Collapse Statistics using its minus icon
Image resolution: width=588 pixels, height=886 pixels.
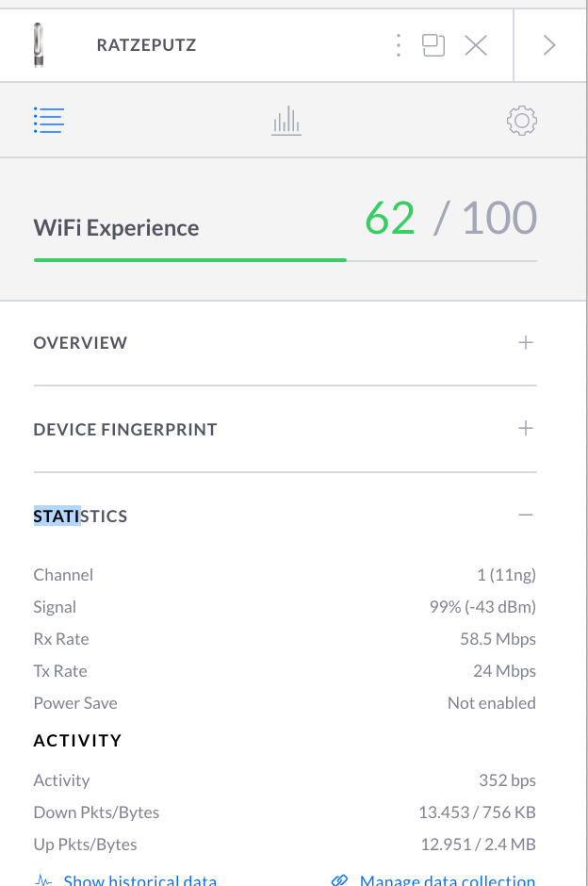tap(526, 516)
